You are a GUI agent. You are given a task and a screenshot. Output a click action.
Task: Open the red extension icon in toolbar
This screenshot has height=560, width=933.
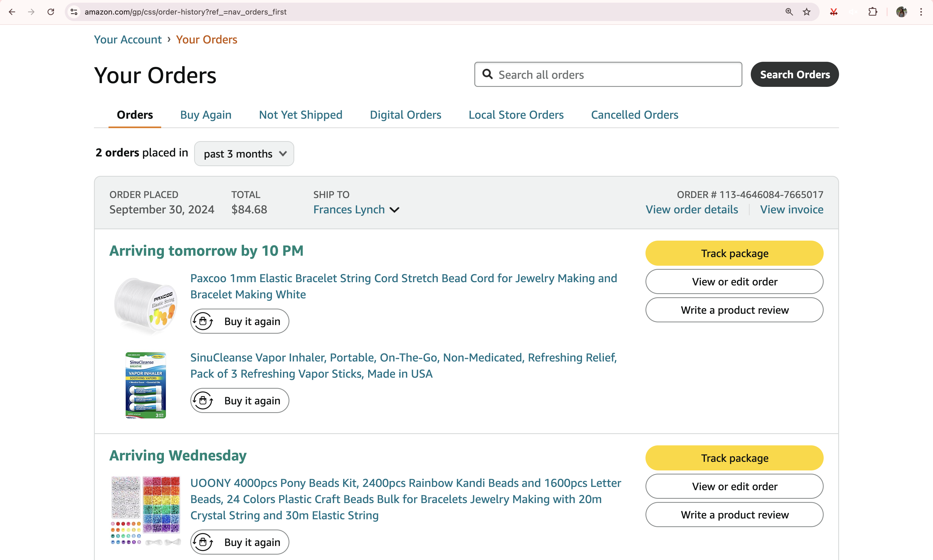click(x=834, y=12)
